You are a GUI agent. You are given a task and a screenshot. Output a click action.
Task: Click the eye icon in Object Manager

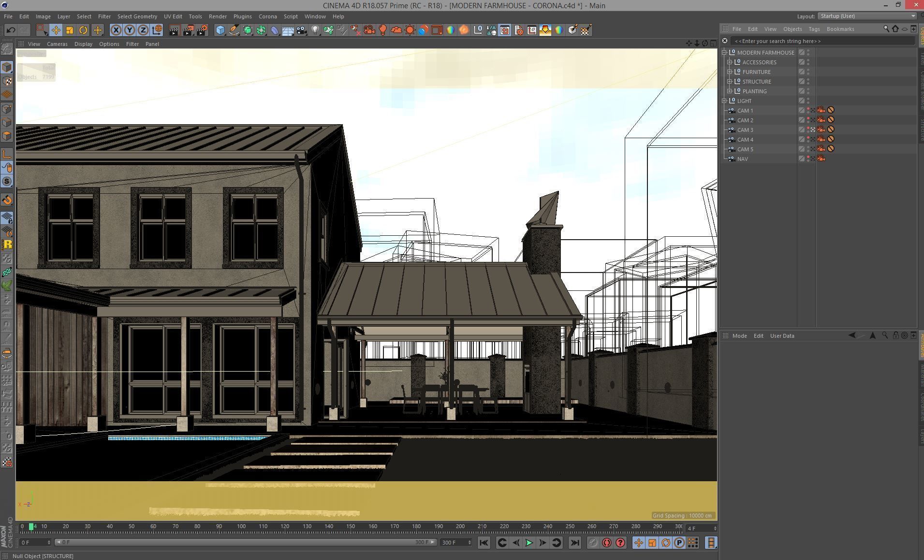coord(904,29)
